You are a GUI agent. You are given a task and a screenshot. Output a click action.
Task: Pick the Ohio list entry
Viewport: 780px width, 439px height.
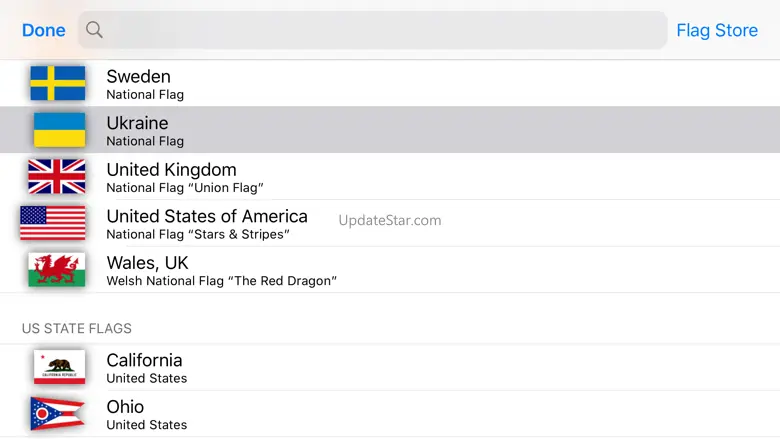click(126, 407)
